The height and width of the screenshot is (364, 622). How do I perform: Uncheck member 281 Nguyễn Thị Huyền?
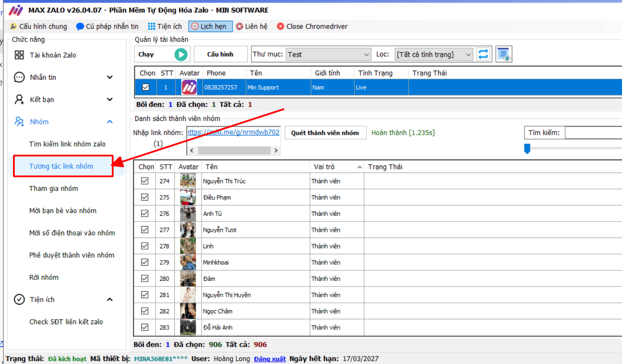point(145,295)
